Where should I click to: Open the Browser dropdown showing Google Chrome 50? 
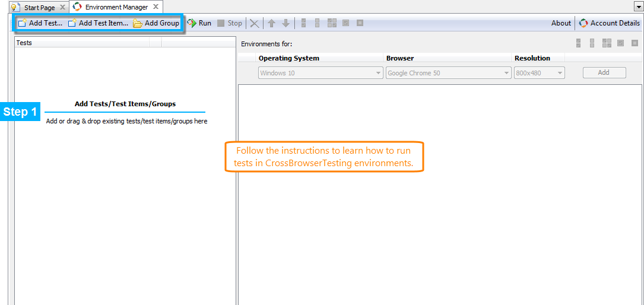click(448, 73)
